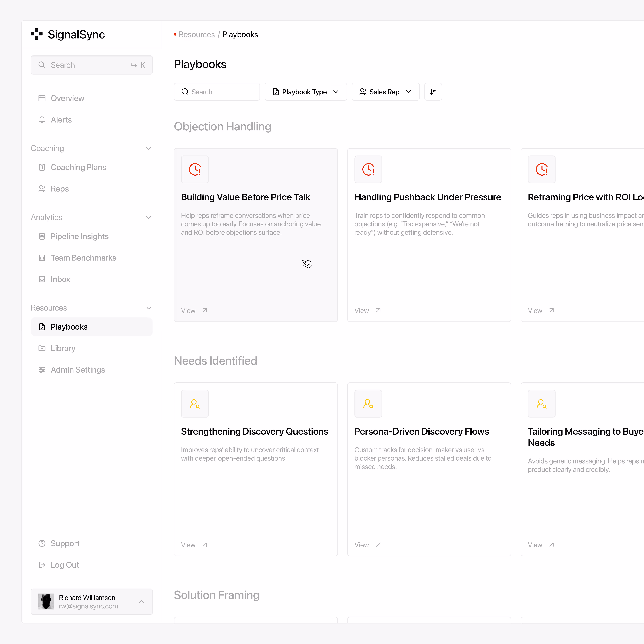Click clock icon on Reframing Price card
The height and width of the screenshot is (644, 644).
542,169
